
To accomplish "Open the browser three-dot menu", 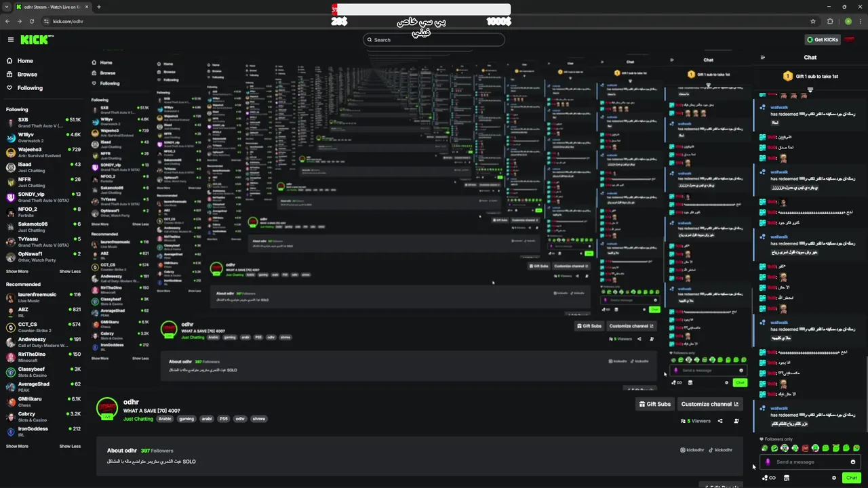I will tap(861, 21).
